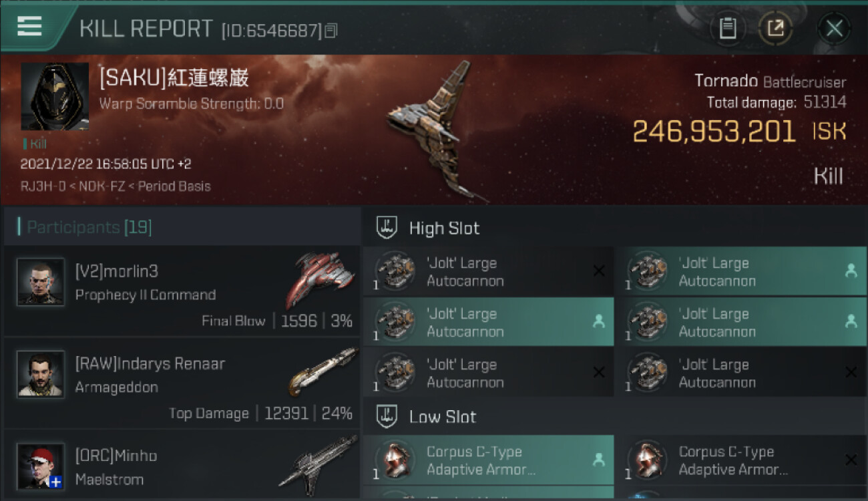Open the hamburger menu icon
Viewport: 868px width, 501px height.
[x=29, y=27]
